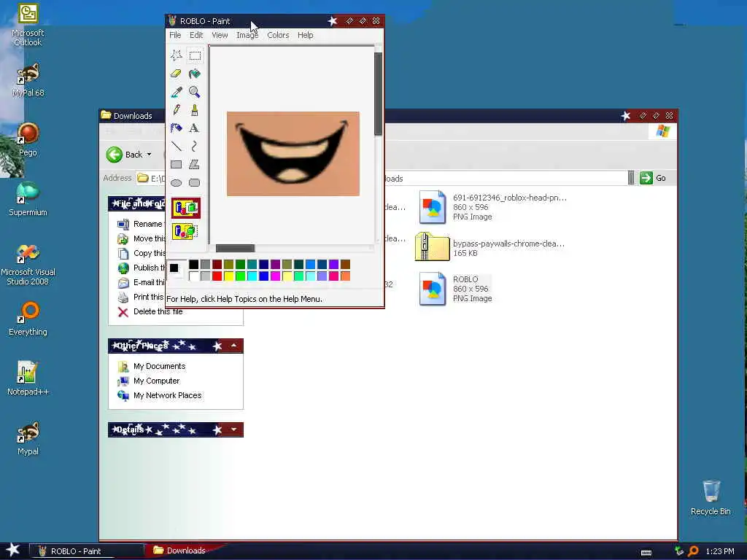The image size is (747, 560).
Task: Click Paint's vertical scrollbar thumb
Action: click(379, 94)
